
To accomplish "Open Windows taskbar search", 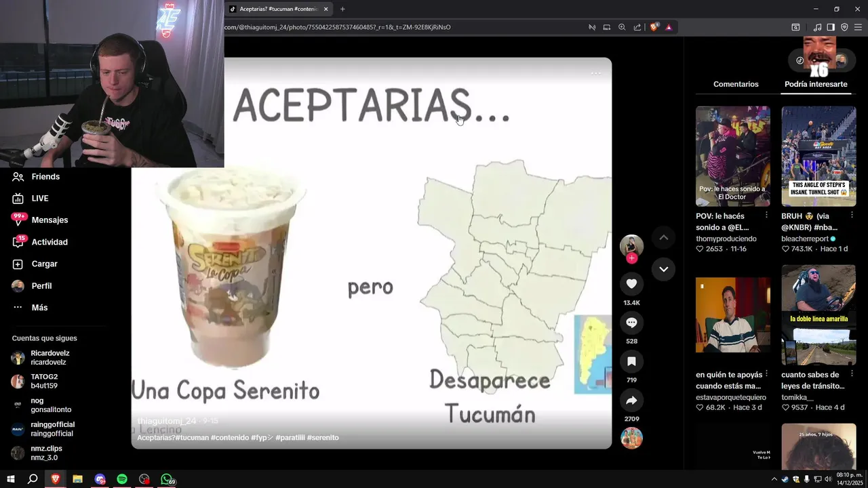I will click(x=33, y=479).
